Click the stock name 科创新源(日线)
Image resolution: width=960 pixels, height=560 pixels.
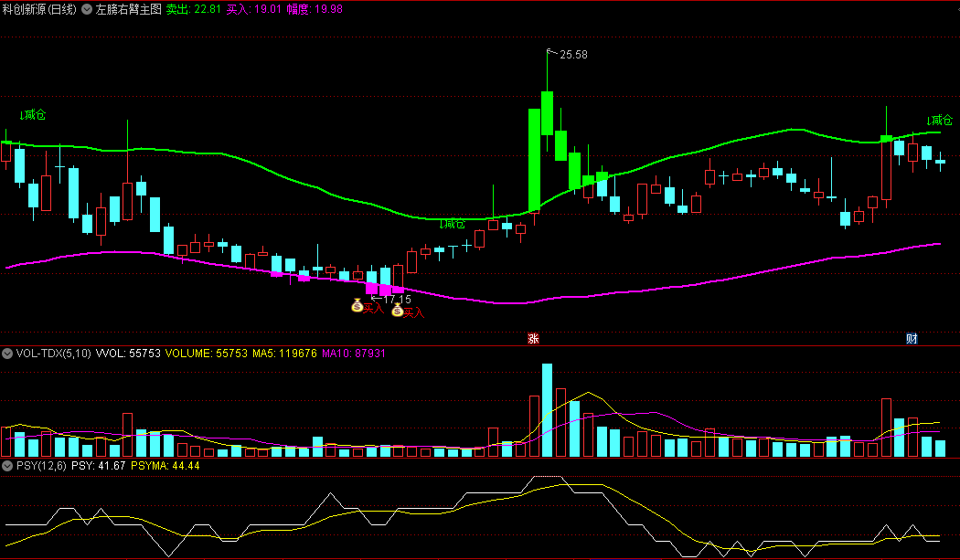(x=40, y=9)
